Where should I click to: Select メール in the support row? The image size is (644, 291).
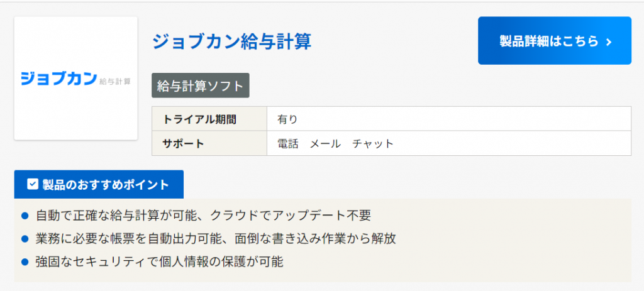(x=325, y=143)
